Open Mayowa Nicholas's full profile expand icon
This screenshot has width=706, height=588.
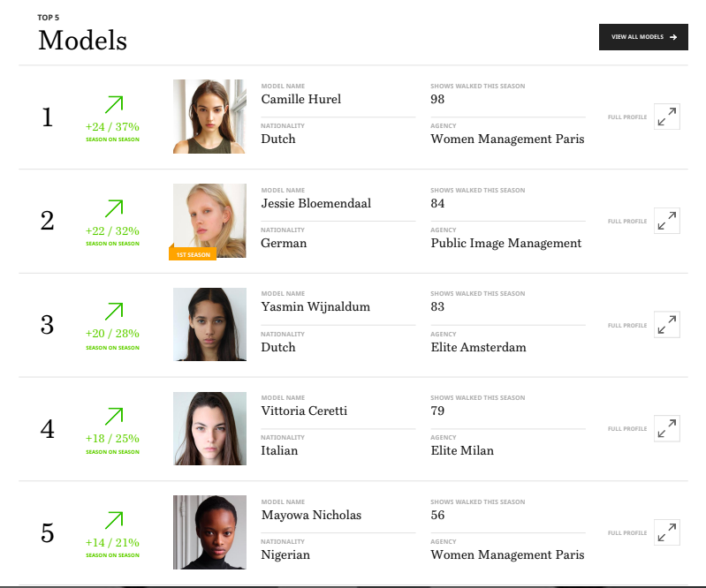click(667, 532)
